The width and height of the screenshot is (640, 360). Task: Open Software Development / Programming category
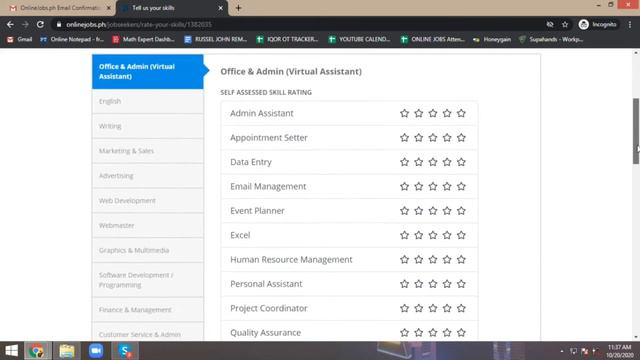pyautogui.click(x=148, y=280)
